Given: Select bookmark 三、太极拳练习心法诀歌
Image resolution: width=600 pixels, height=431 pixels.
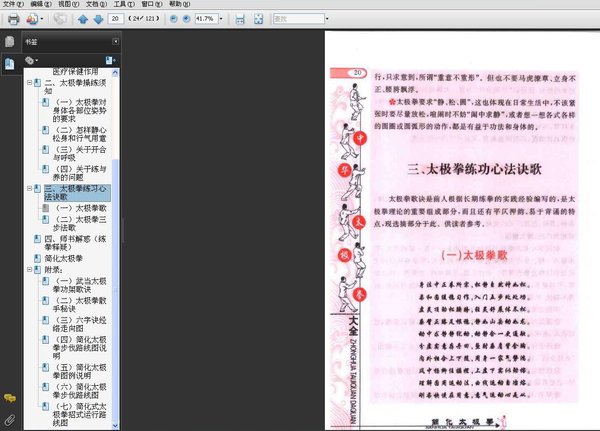Looking at the screenshot, I should (77, 193).
